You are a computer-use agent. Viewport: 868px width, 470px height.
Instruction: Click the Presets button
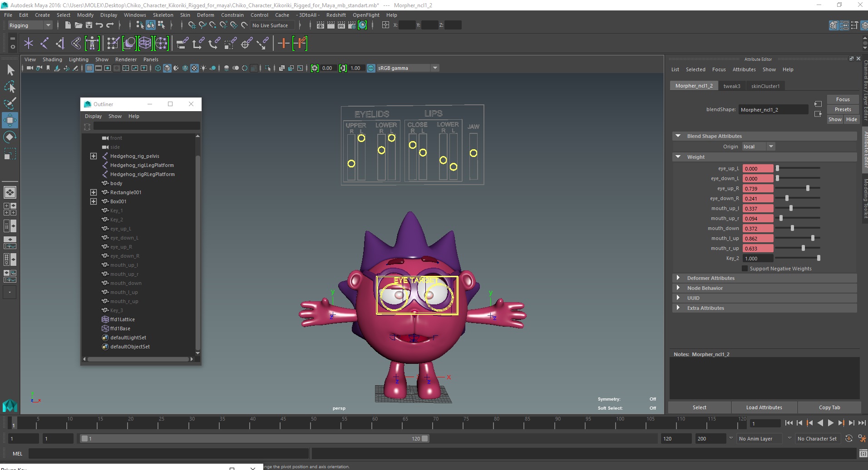[x=843, y=109]
